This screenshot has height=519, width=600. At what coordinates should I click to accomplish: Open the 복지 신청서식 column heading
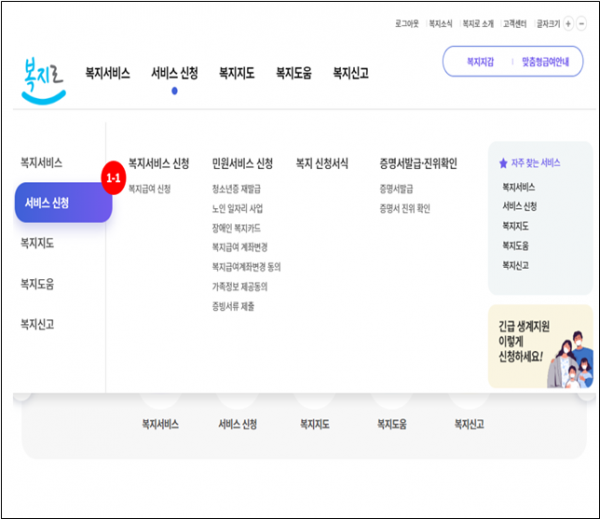[322, 163]
